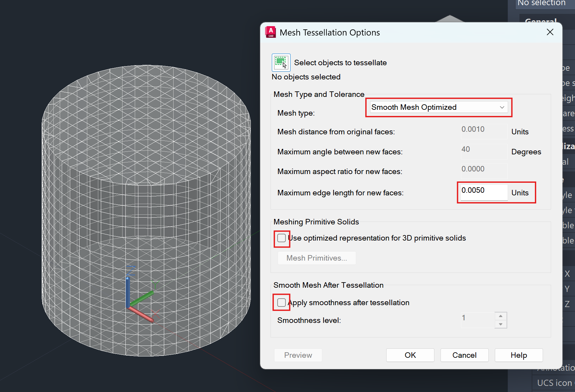Close the Mesh Tessellation Options dialog
This screenshot has width=575, height=392.
pyautogui.click(x=550, y=32)
